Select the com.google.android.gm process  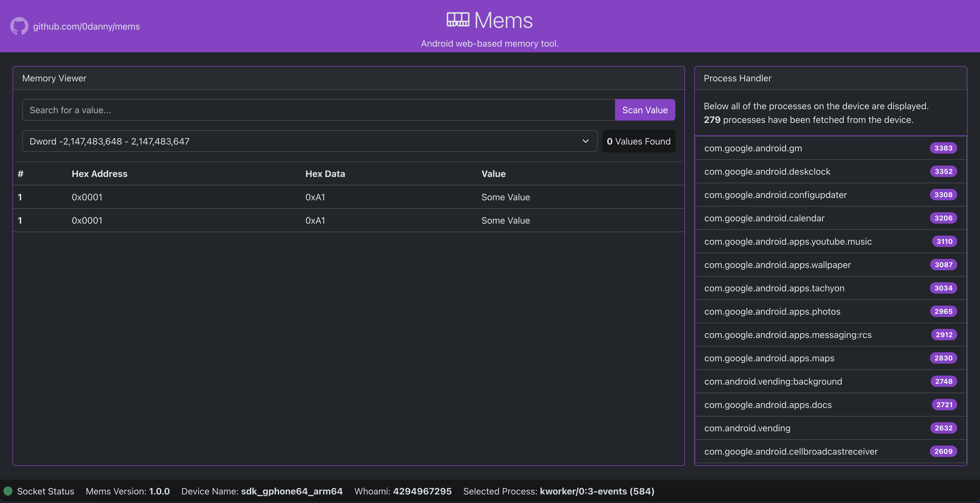(799, 148)
